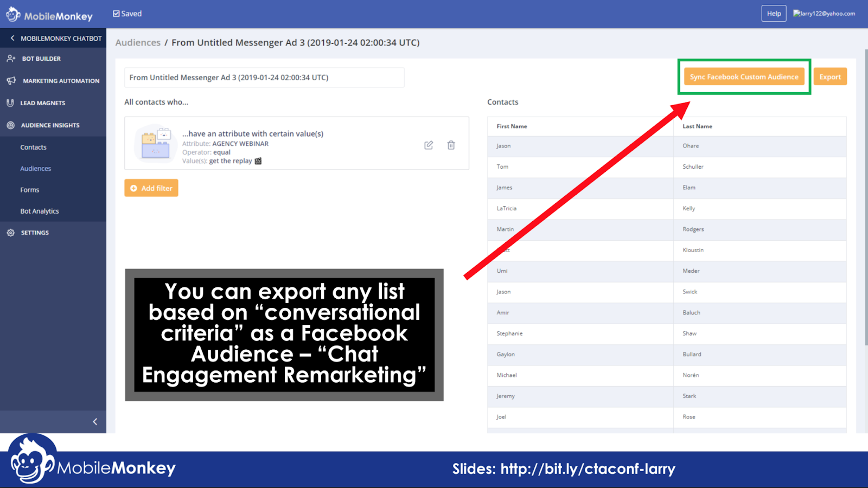
Task: Click the Bot Builder sidebar icon
Action: tap(11, 59)
